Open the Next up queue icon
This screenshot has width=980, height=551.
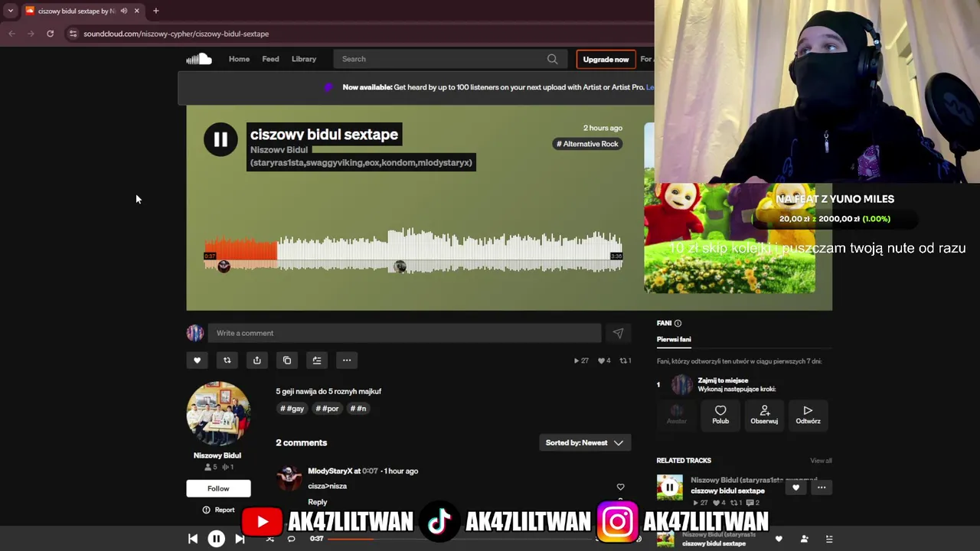[x=829, y=539]
